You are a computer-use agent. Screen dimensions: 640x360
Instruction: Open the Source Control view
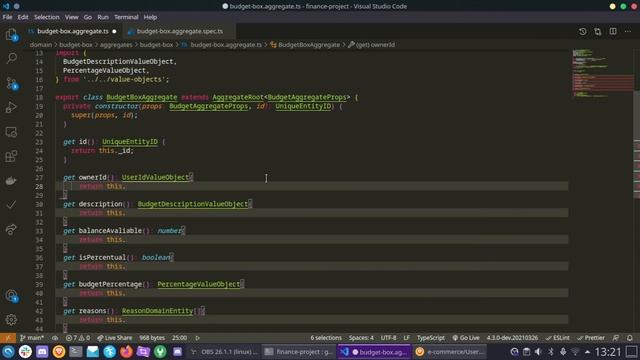[x=11, y=83]
